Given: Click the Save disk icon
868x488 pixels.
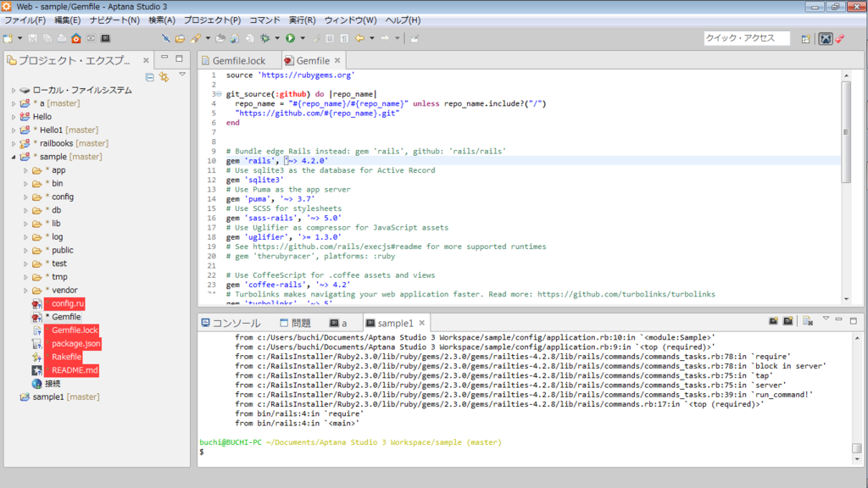Looking at the screenshot, I should coord(33,38).
